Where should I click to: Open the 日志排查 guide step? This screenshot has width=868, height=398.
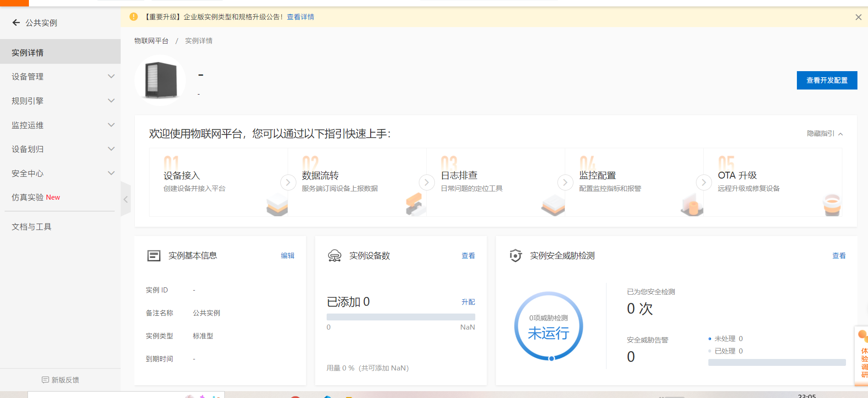pyautogui.click(x=495, y=182)
